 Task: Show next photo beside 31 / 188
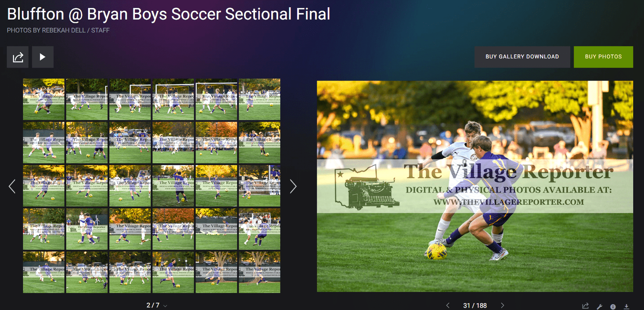(x=502, y=306)
